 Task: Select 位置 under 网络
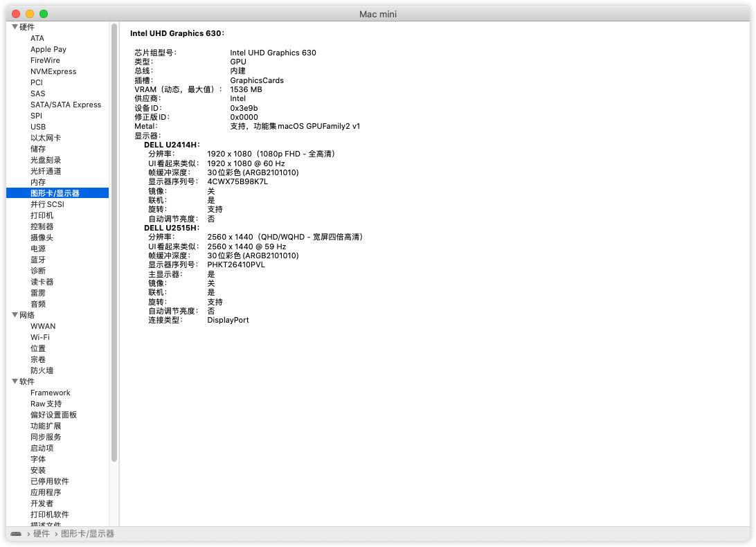point(38,349)
